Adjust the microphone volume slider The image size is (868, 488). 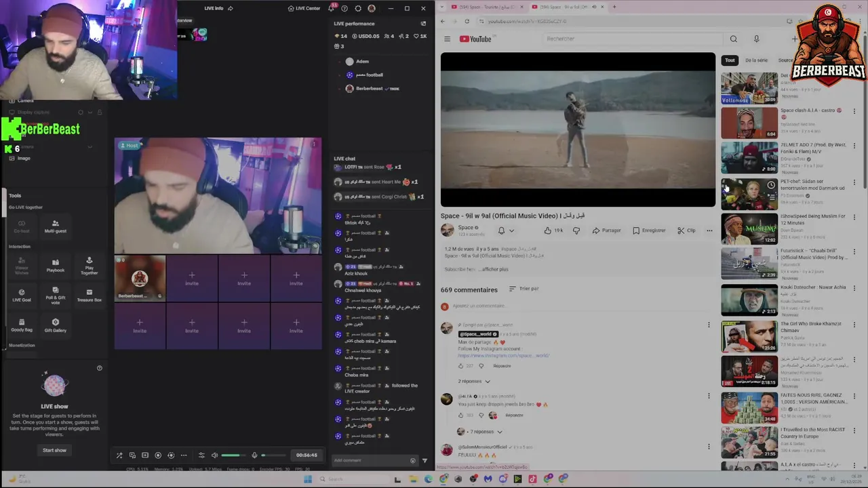(x=273, y=455)
